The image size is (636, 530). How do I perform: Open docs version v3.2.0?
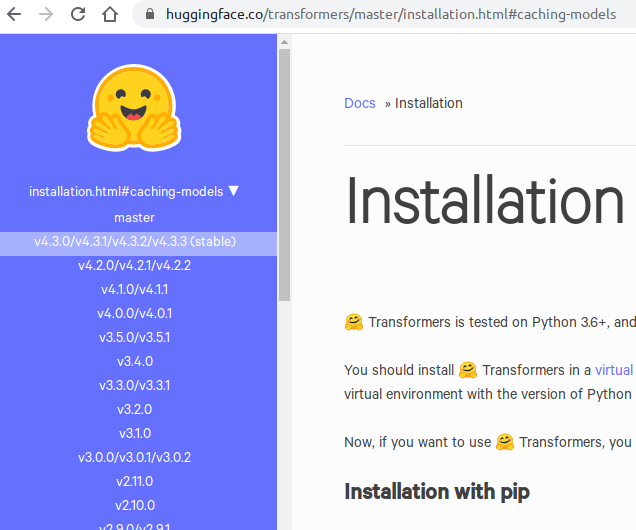[x=134, y=409]
